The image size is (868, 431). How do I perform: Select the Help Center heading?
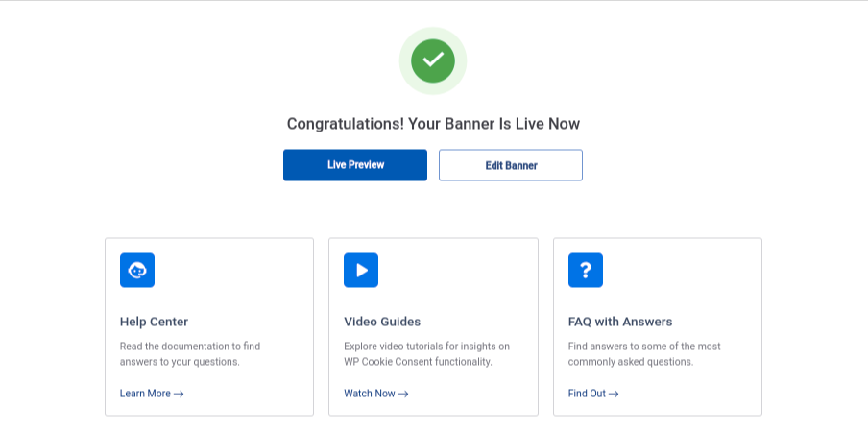(x=154, y=322)
